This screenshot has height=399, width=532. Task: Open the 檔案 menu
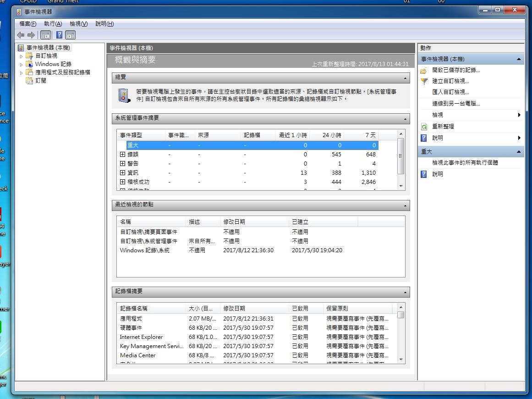coord(27,24)
